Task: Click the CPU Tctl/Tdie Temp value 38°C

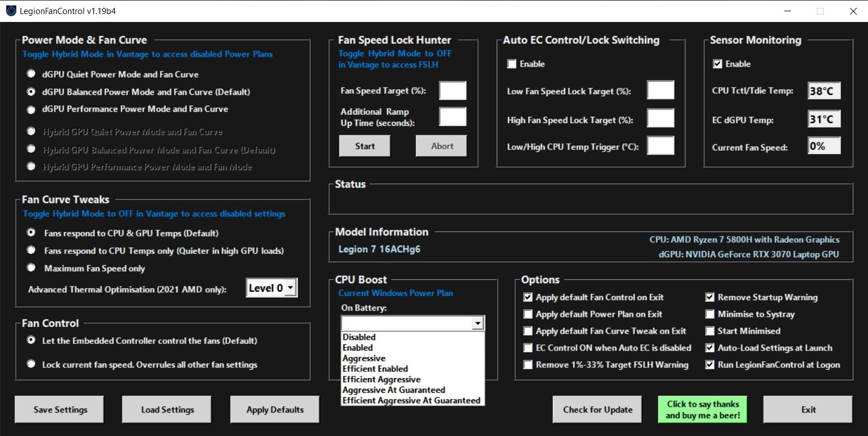Action: pos(824,90)
